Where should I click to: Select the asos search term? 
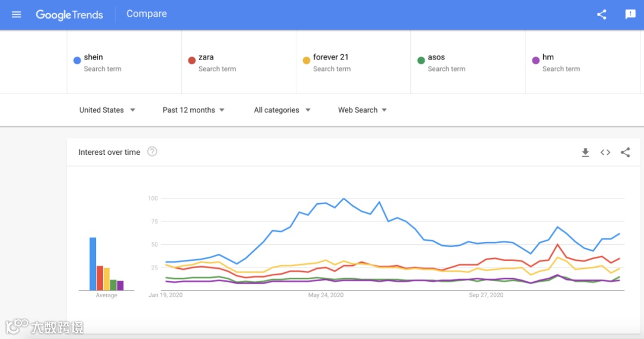pyautogui.click(x=436, y=57)
